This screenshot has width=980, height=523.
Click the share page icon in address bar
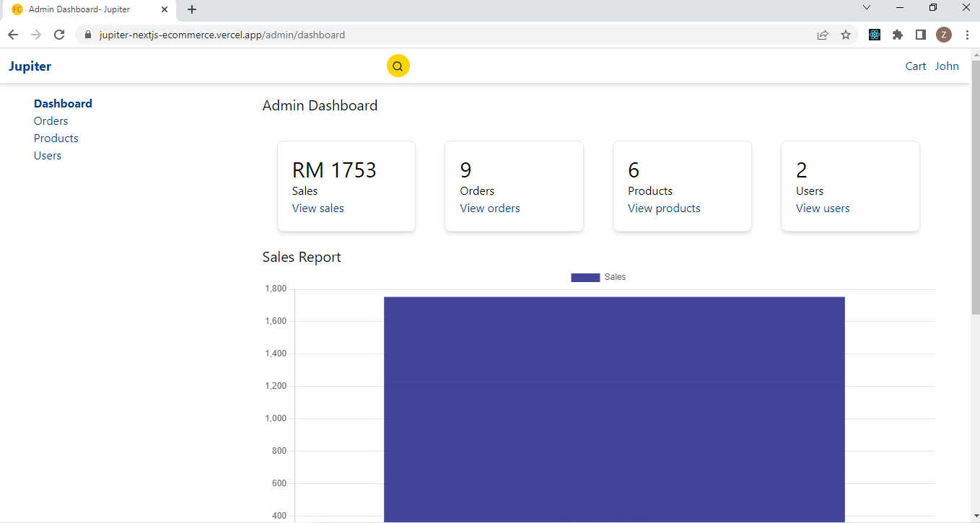(x=823, y=35)
